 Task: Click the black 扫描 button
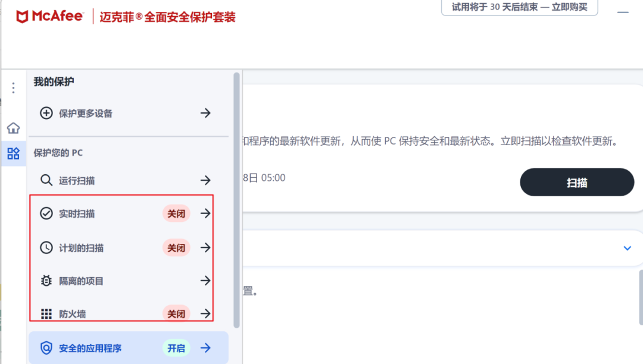(x=577, y=182)
